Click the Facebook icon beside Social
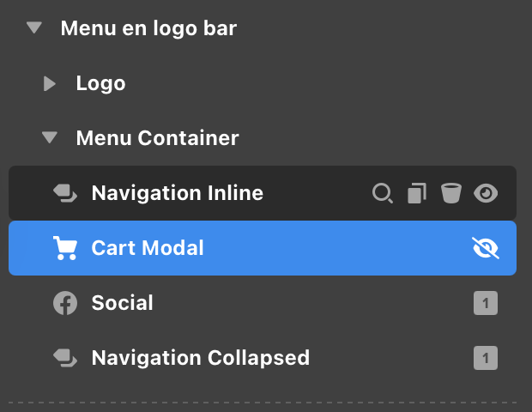This screenshot has height=412, width=532. (x=65, y=303)
